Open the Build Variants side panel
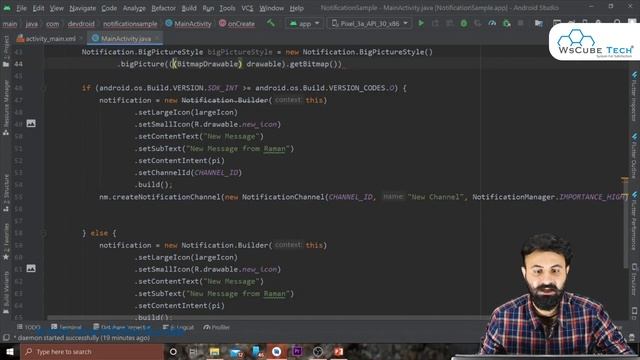 pyautogui.click(x=6, y=293)
